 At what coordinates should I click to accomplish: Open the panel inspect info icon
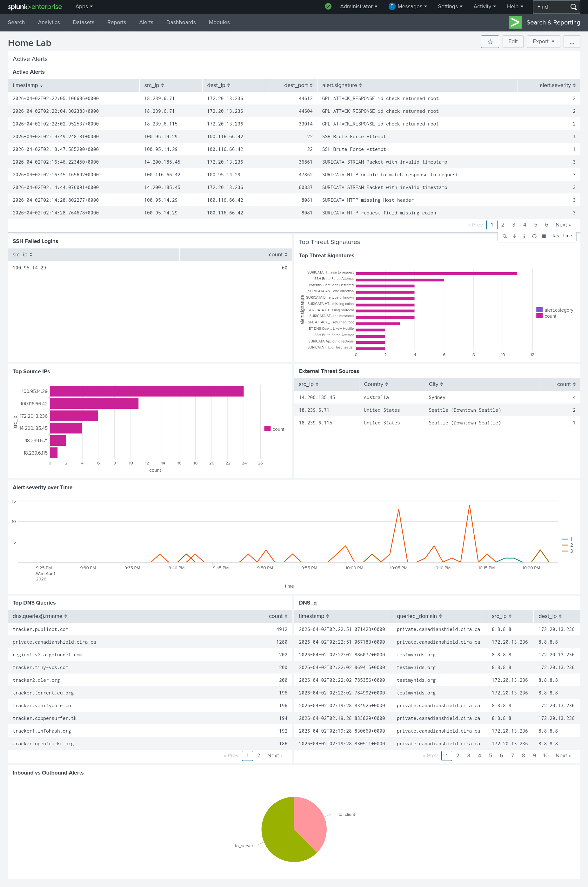click(x=524, y=236)
